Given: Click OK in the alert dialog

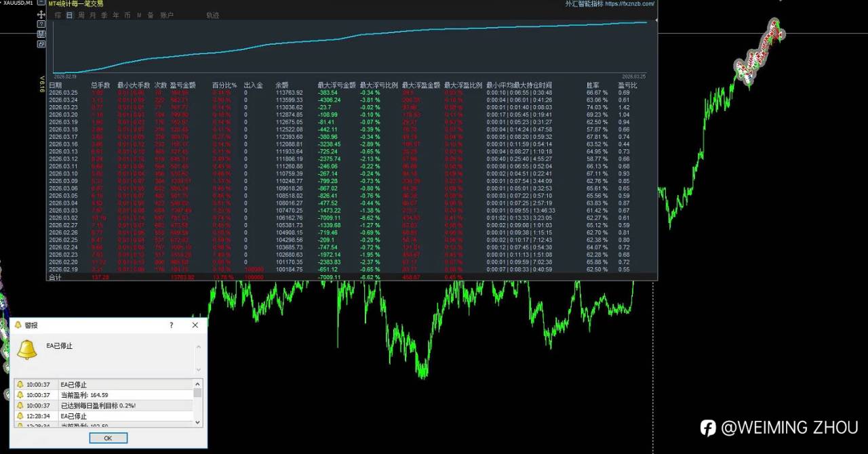Looking at the screenshot, I should point(108,438).
